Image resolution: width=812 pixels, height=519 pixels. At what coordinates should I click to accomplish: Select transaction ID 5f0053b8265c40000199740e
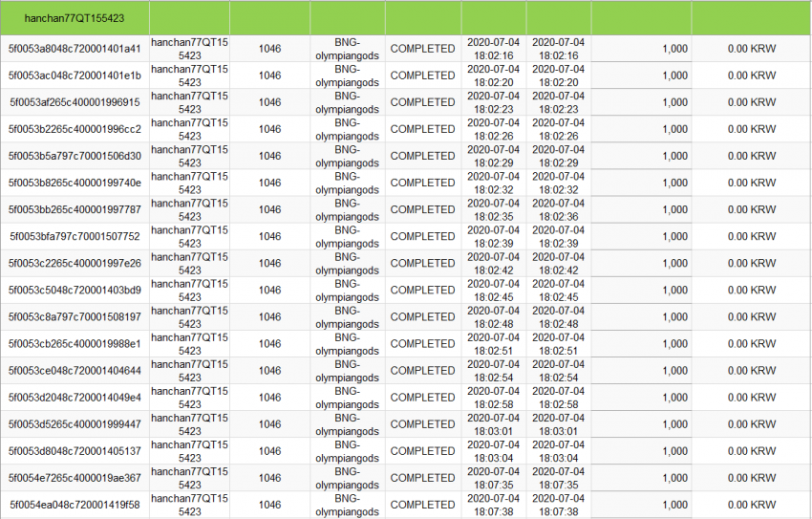pyautogui.click(x=75, y=183)
